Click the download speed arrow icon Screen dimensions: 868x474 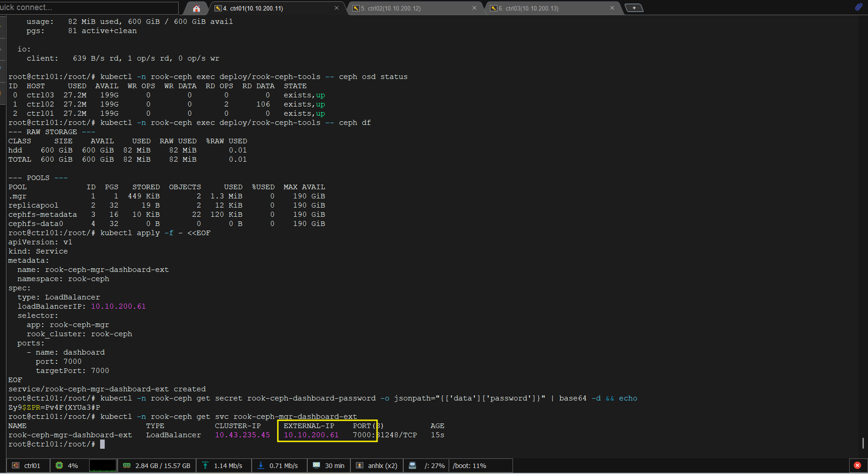pyautogui.click(x=261, y=466)
